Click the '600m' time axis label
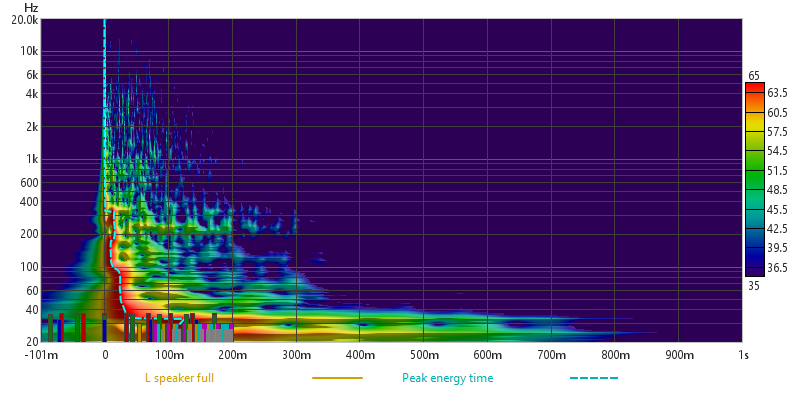 pos(487,355)
